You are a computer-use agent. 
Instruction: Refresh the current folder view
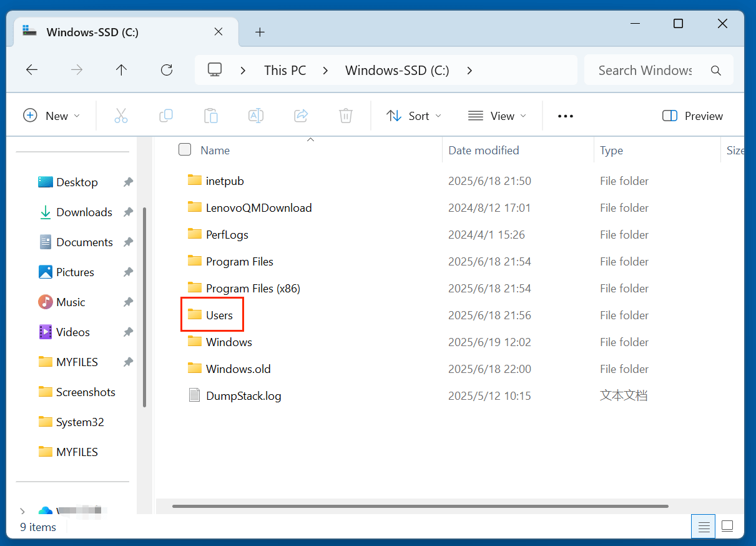166,69
